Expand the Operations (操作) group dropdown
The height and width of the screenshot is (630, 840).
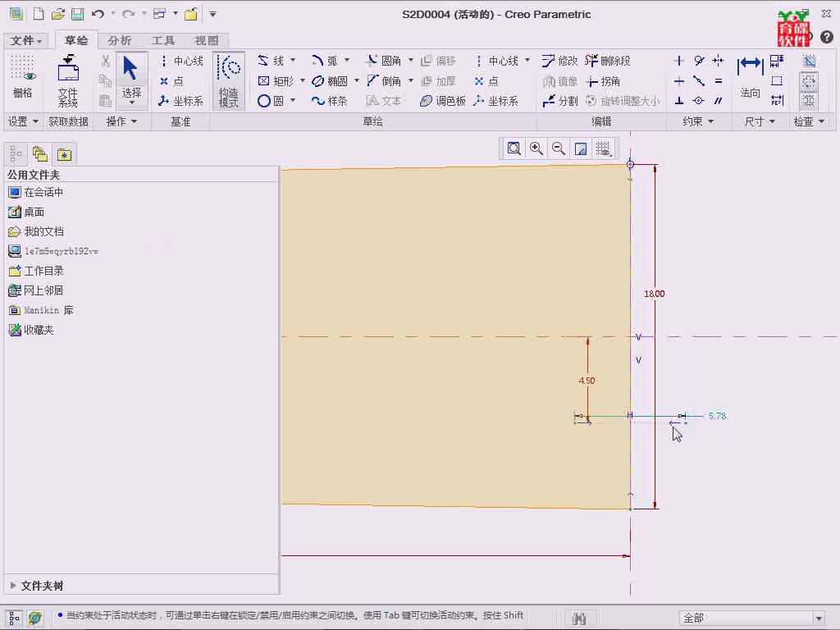point(121,121)
